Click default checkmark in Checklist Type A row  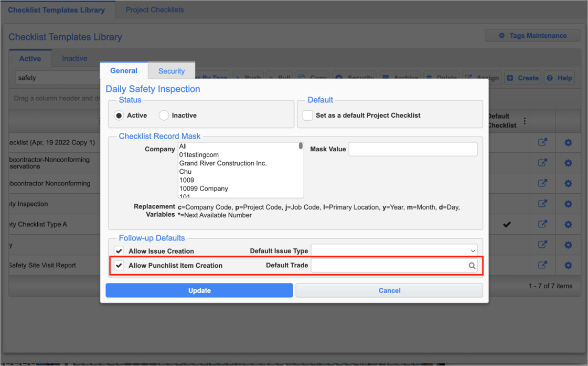click(507, 224)
